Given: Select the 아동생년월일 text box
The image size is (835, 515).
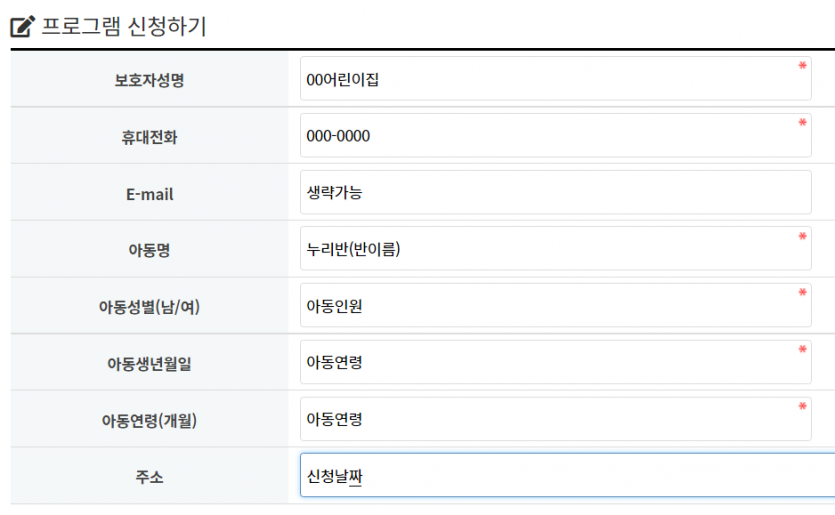Looking at the screenshot, I should [x=555, y=362].
